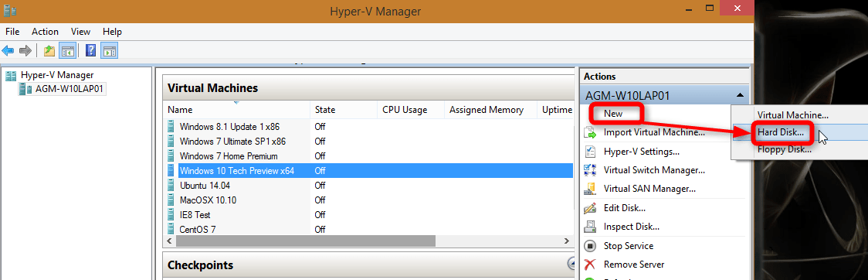Viewport: 868px width, 280px height.
Task: Click the Virtual Switch Manager icon
Action: (590, 170)
